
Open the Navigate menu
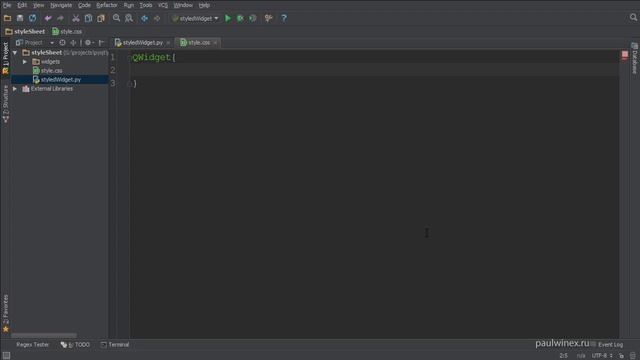[x=61, y=5]
